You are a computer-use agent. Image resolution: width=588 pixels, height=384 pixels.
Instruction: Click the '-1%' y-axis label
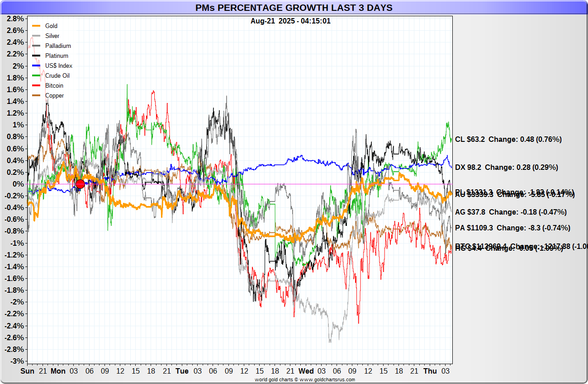tap(16, 244)
